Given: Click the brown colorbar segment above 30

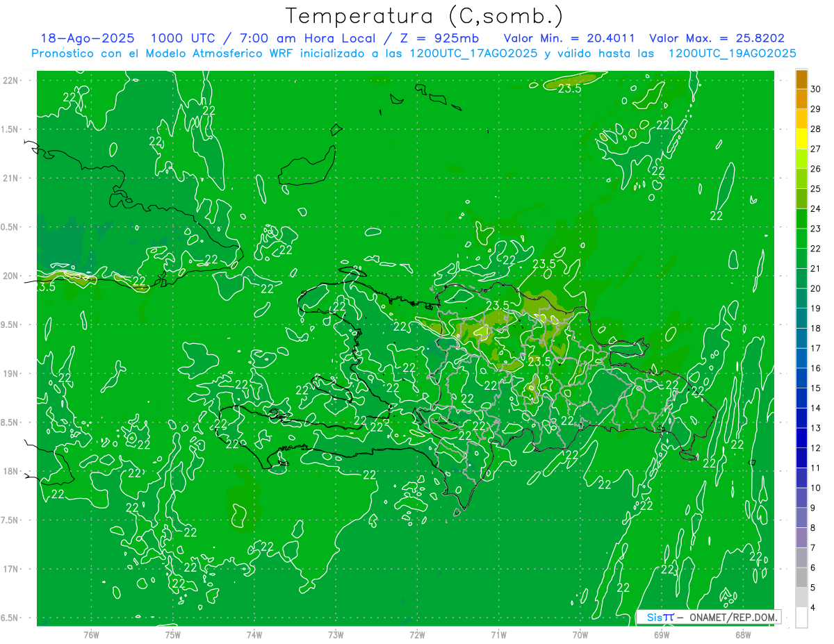Looking at the screenshot, I should click(x=801, y=79).
